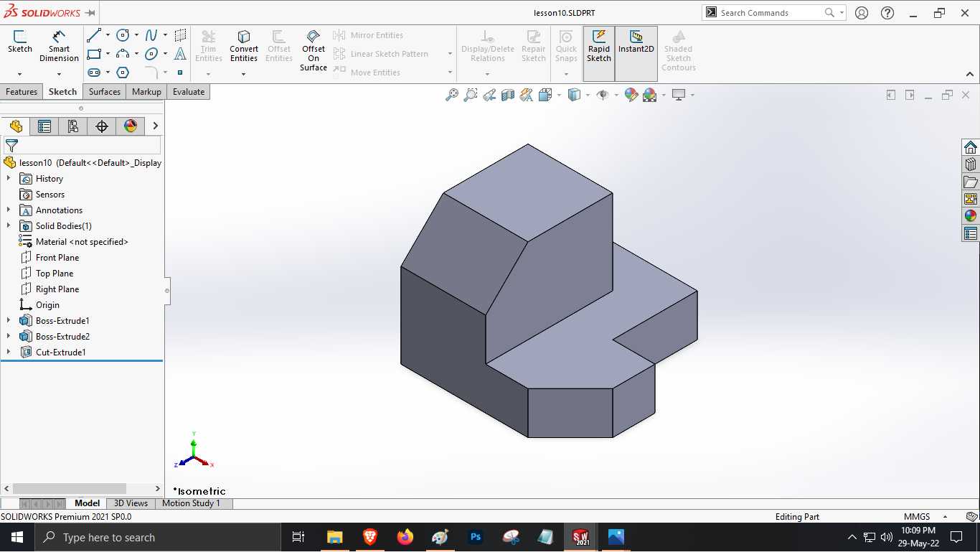Switch to Markup tab

coord(146,92)
